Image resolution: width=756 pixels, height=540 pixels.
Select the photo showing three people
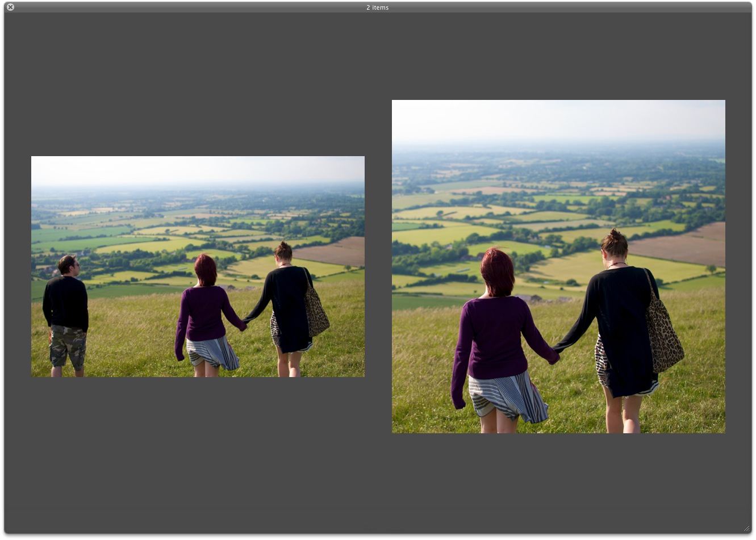tap(198, 266)
